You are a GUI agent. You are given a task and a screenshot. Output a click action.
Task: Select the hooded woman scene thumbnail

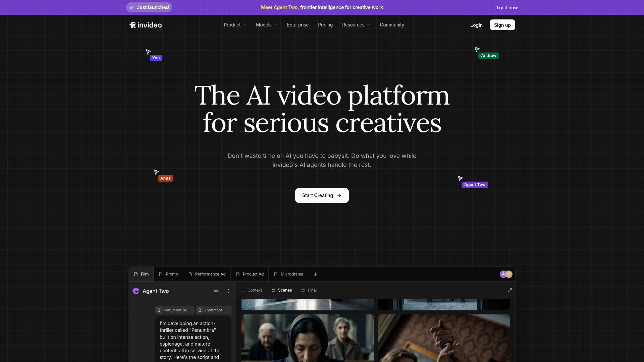point(308,338)
